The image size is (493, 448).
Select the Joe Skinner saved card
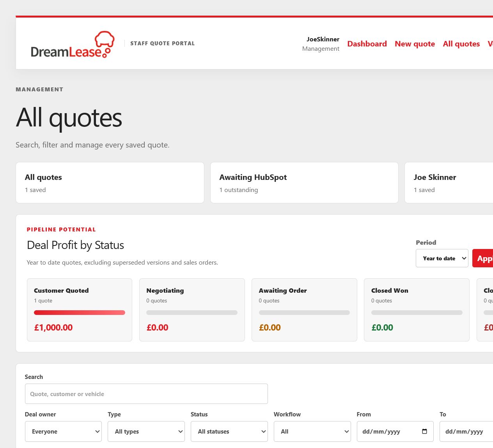click(449, 183)
